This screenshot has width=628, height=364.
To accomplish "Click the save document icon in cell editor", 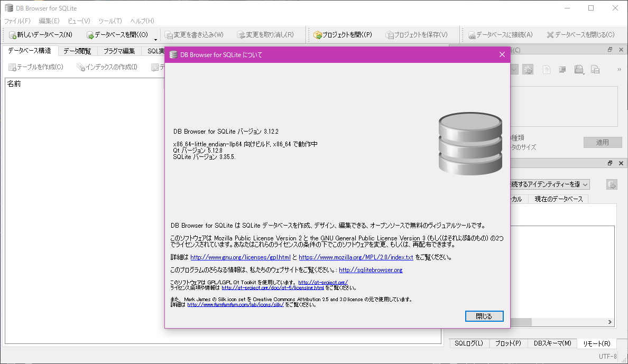I will tap(595, 70).
